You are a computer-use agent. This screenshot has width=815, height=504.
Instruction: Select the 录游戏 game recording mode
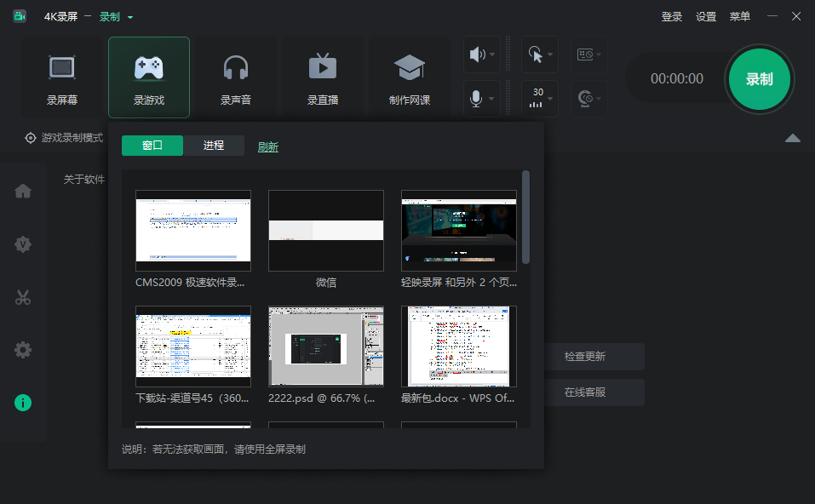(x=149, y=77)
